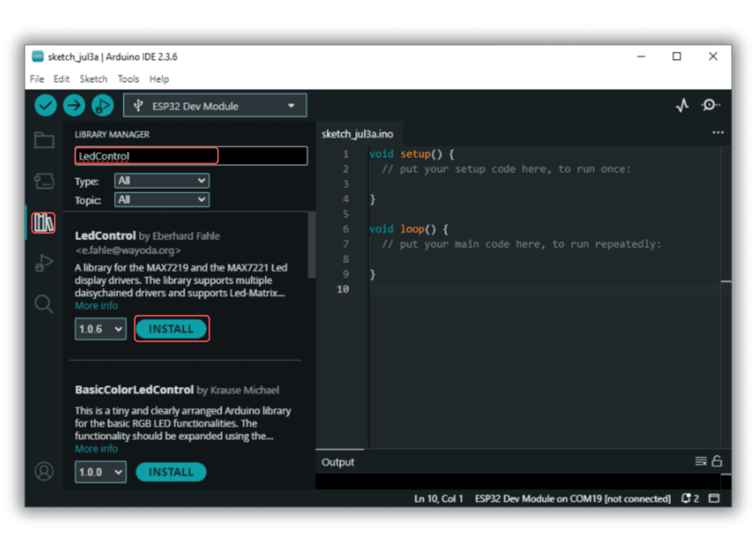This screenshot has height=552, width=756.
Task: Open the Library Manager books icon
Action: [x=44, y=223]
